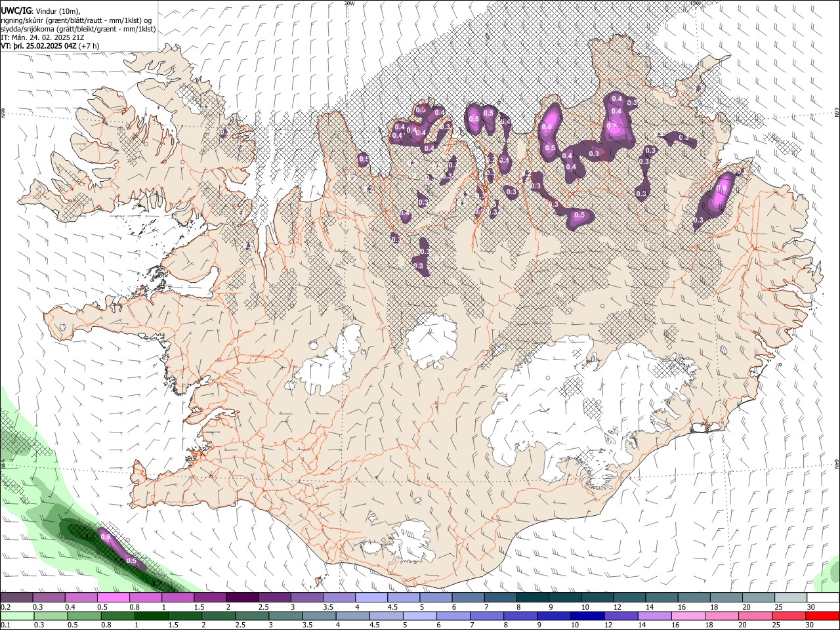Select the darkest green 1 swatch, lower bar
840x630 pixels.
click(x=151, y=616)
